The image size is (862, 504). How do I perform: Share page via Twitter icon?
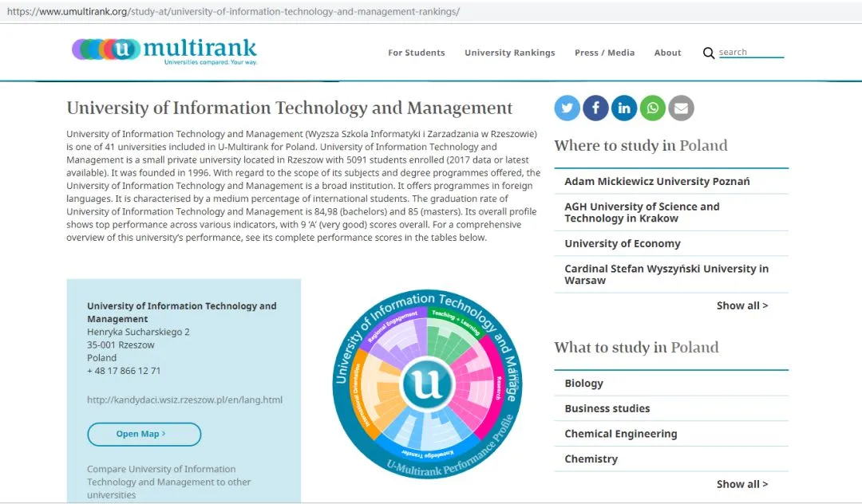point(567,108)
